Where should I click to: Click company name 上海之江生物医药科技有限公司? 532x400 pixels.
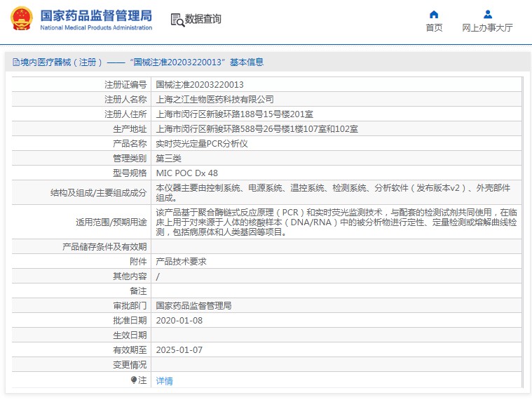pos(214,100)
